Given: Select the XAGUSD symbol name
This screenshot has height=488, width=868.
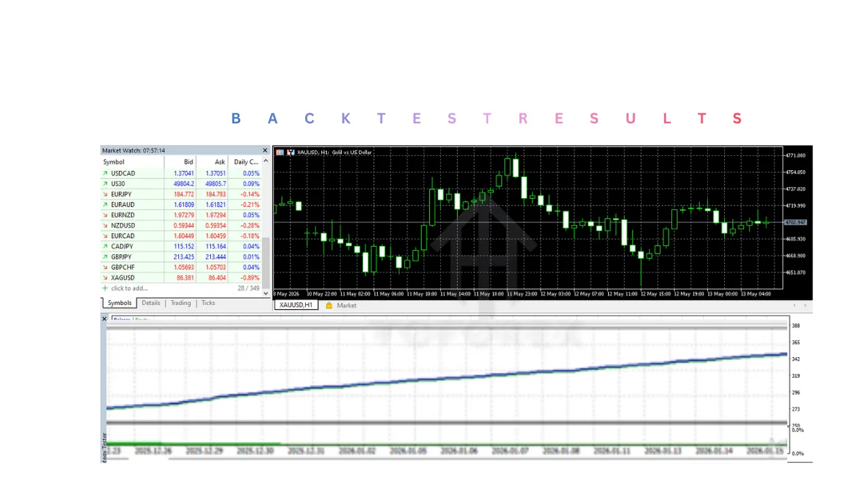Looking at the screenshot, I should click(123, 278).
